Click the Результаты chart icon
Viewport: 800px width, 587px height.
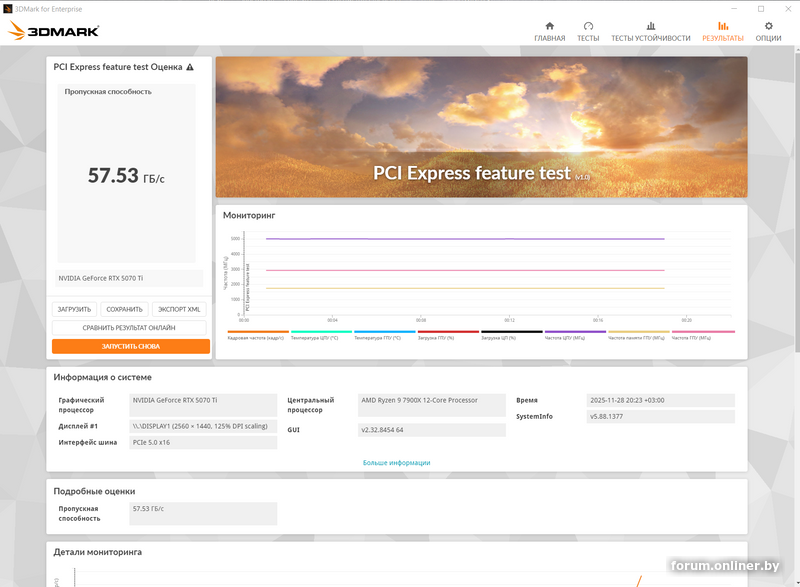(x=722, y=27)
